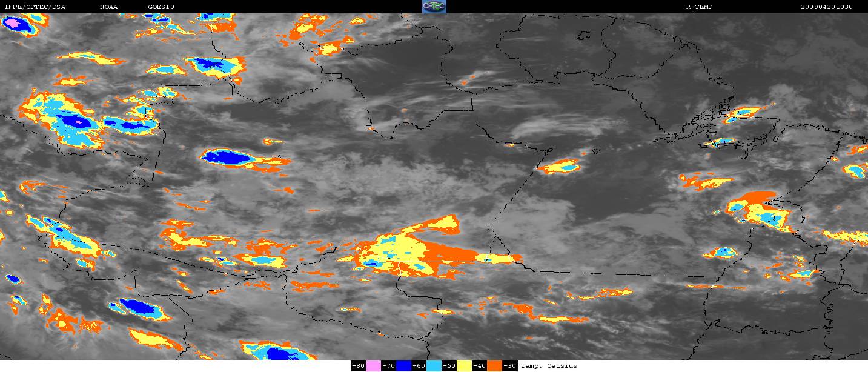Click the pink legend color swatch
The image size is (868, 372).
click(373, 365)
